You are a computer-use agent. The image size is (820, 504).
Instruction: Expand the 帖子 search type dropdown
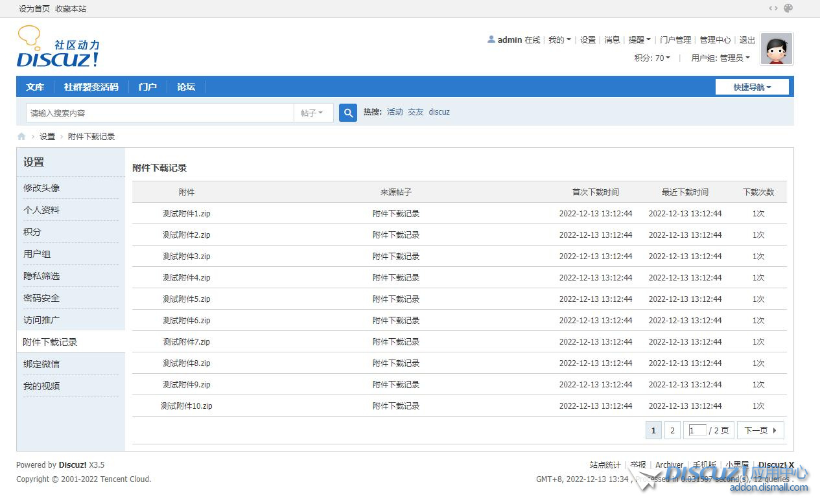tap(312, 113)
